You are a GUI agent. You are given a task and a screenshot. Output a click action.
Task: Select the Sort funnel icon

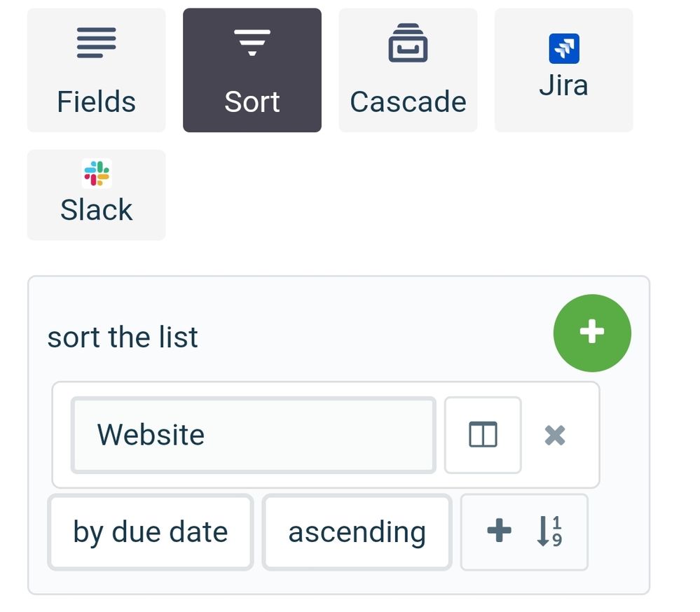pos(252,43)
